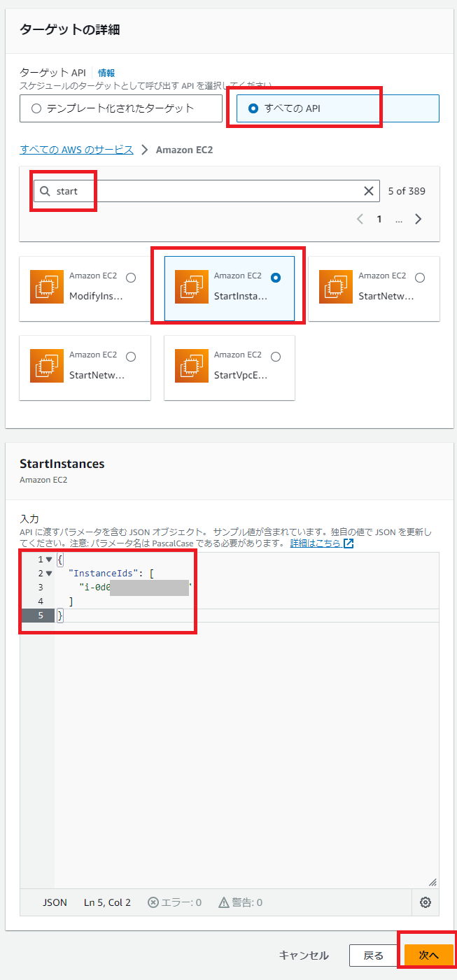Choose the StartVpcE... API radio button

(x=276, y=357)
